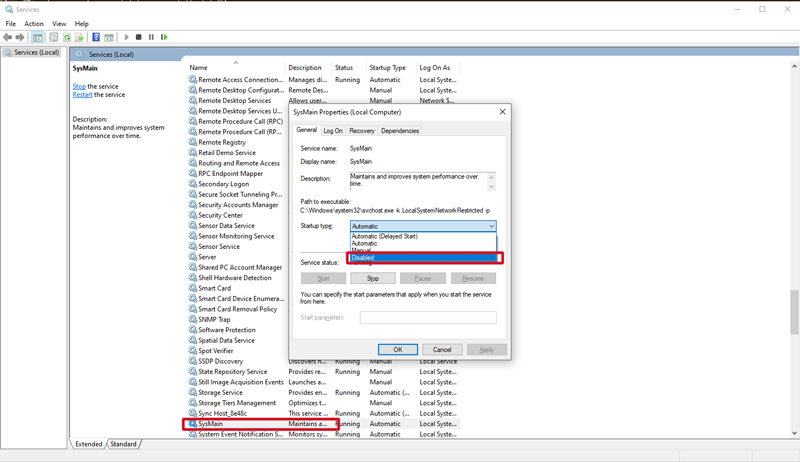
Task: Click Cancel in SysMain Properties
Action: point(442,349)
